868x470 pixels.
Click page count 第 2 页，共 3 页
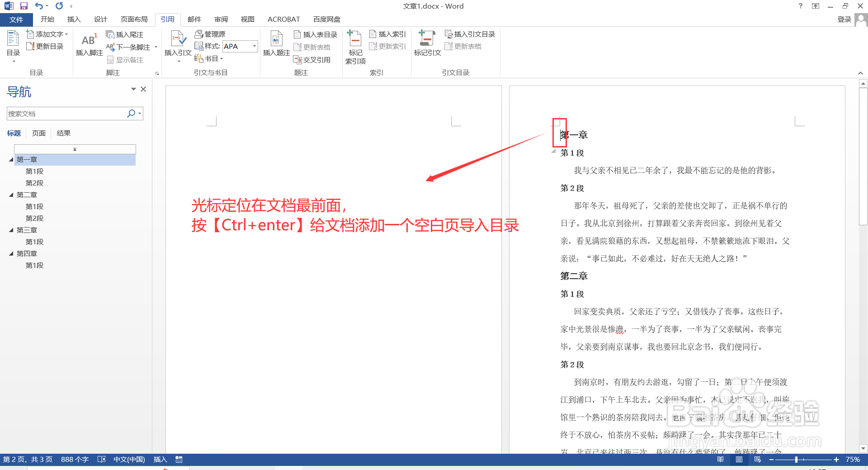[28, 459]
